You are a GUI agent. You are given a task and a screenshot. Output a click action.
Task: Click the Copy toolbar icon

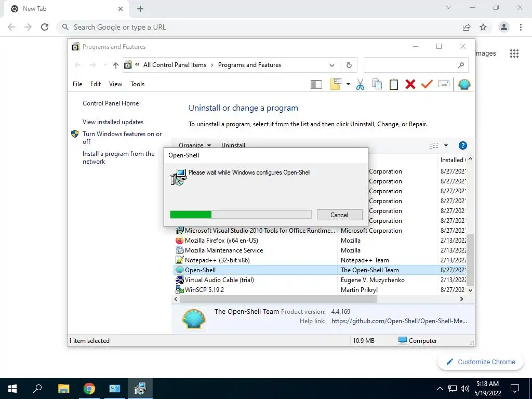pyautogui.click(x=377, y=84)
